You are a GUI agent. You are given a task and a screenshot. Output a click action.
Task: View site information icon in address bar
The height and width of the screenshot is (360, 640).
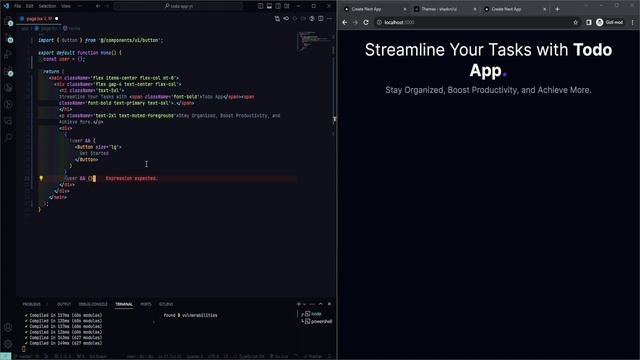point(379,22)
